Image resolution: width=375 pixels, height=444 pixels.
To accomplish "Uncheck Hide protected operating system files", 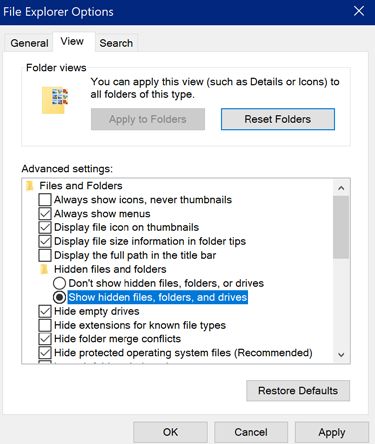I will (x=45, y=353).
